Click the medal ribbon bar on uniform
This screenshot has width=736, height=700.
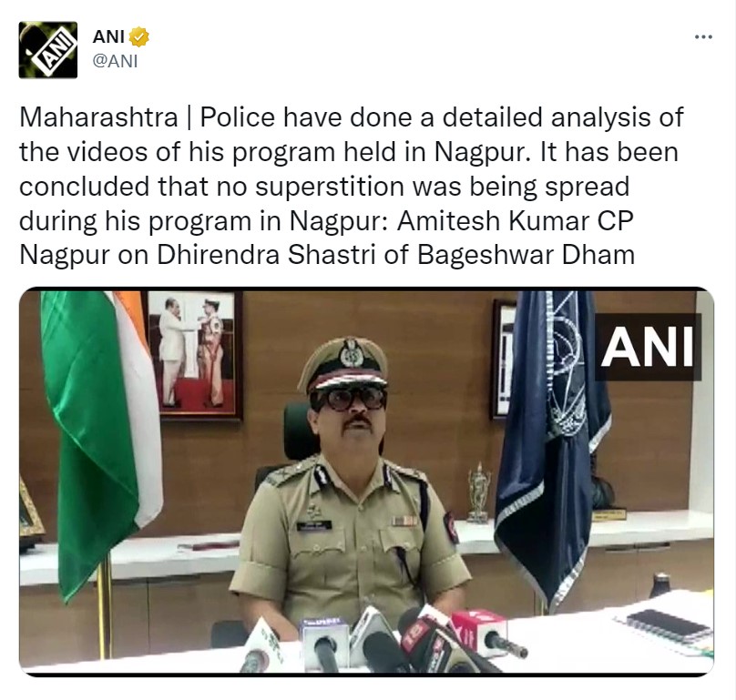(404, 521)
